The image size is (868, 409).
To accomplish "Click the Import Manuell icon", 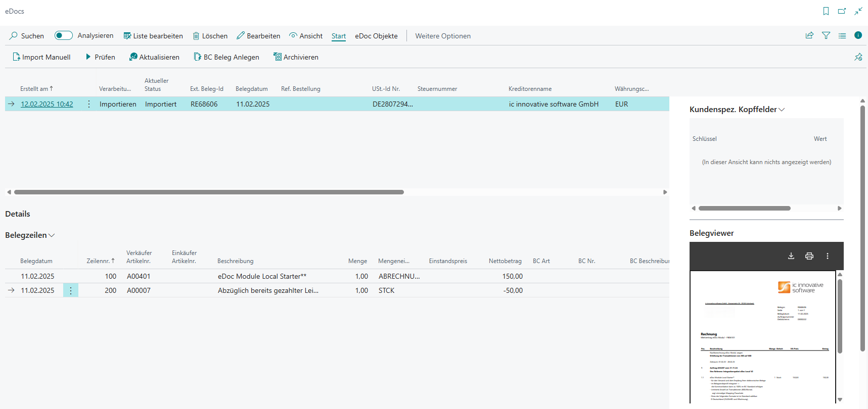I will click(16, 57).
